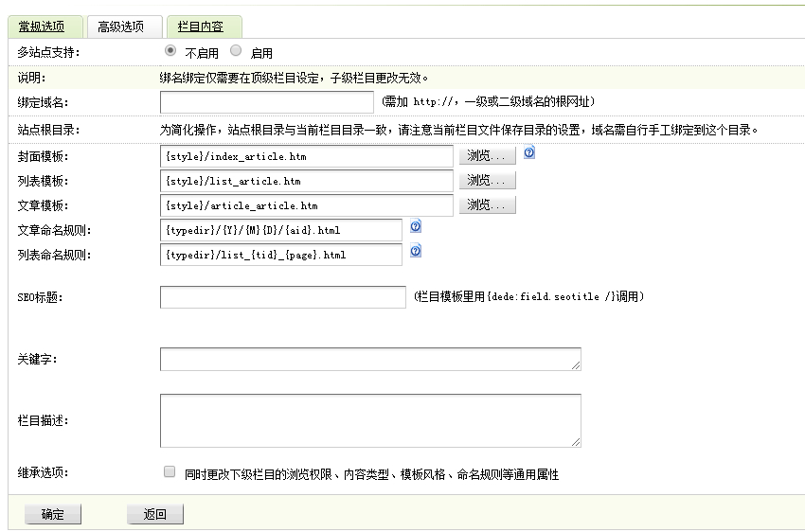Select the 启用 multi-site radio button
The width and height of the screenshot is (805, 532).
(236, 51)
